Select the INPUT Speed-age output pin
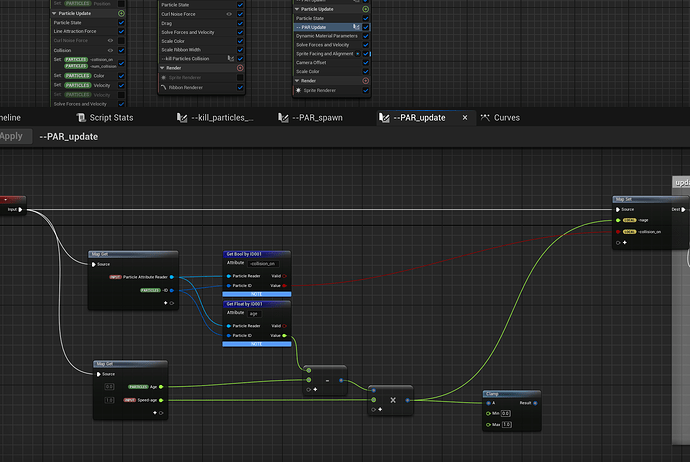Screen dimensions: 690x462 (x=161, y=400)
